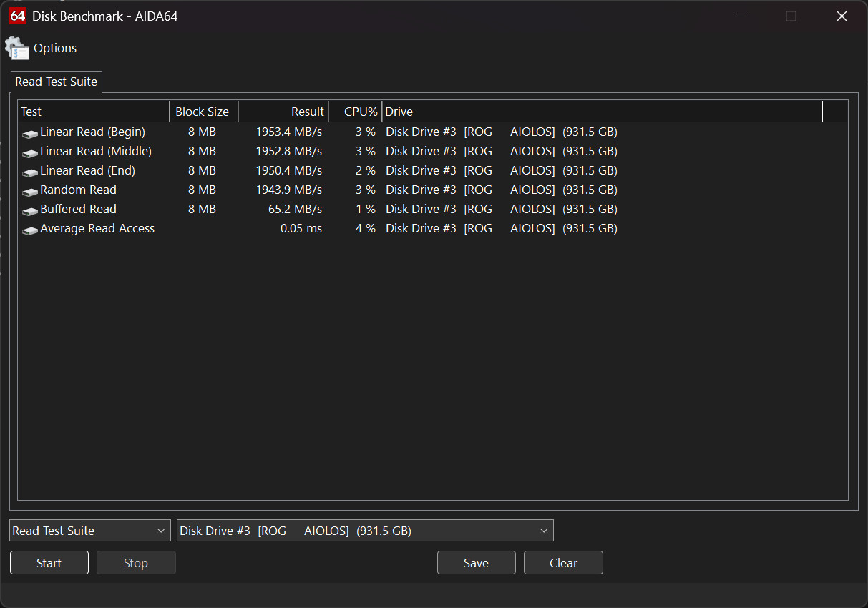Close the Disk Benchmark window
The width and height of the screenshot is (868, 608).
point(842,16)
